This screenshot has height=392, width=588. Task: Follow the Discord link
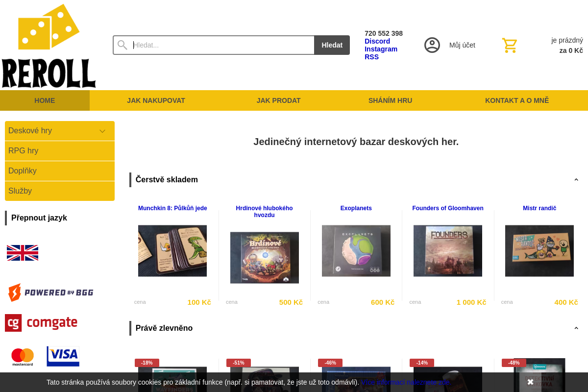coord(377,41)
